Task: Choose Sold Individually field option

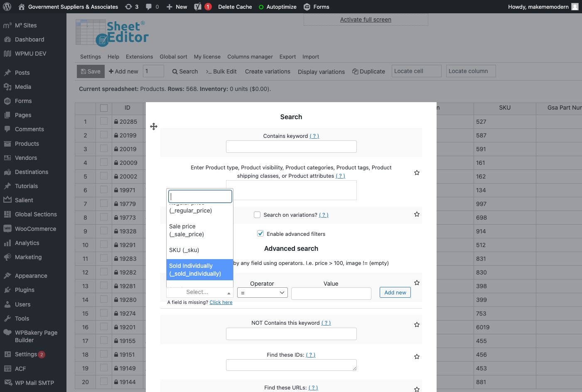Action: click(x=200, y=269)
